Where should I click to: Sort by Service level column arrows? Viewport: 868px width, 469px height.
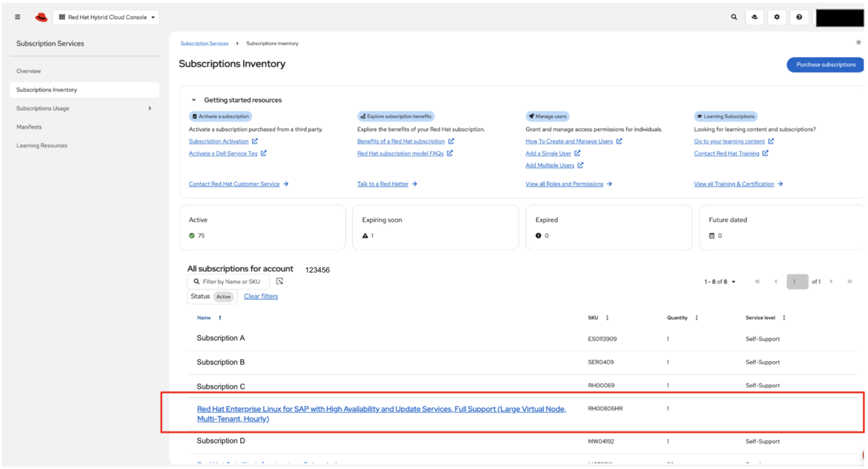click(x=783, y=318)
